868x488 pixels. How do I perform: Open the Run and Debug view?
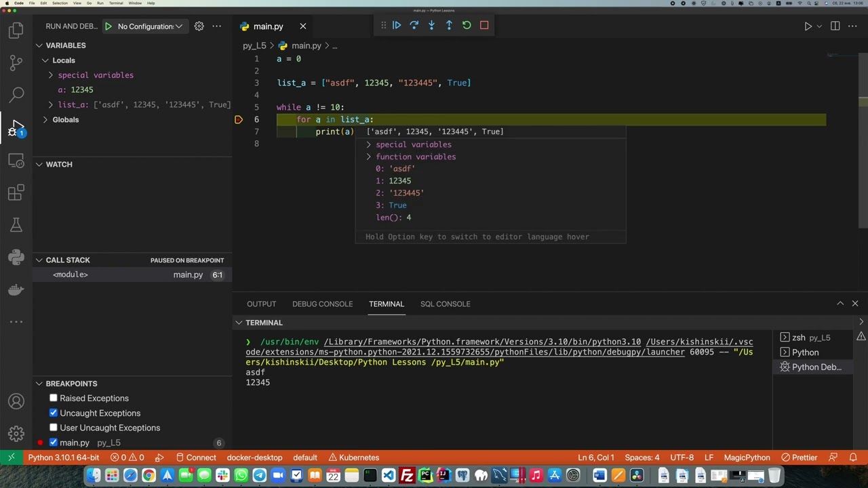click(16, 127)
